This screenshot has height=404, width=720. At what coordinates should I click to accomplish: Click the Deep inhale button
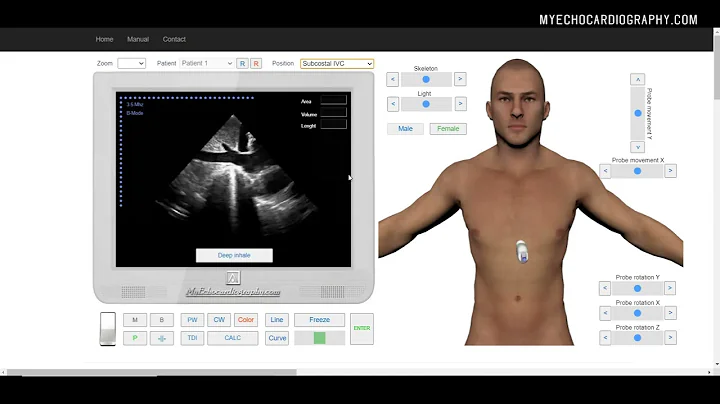(234, 256)
